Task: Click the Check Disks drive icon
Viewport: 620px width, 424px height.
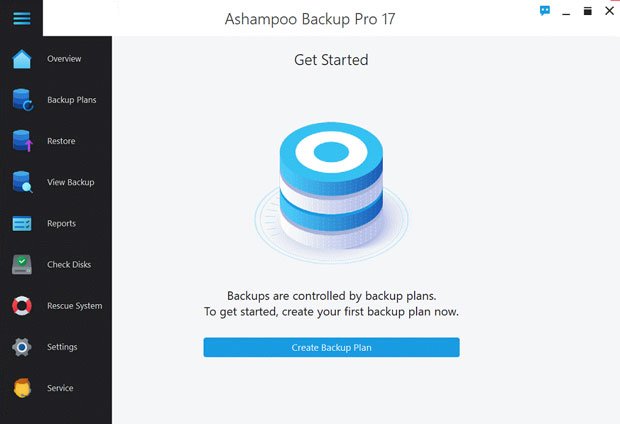Action: pos(22,265)
